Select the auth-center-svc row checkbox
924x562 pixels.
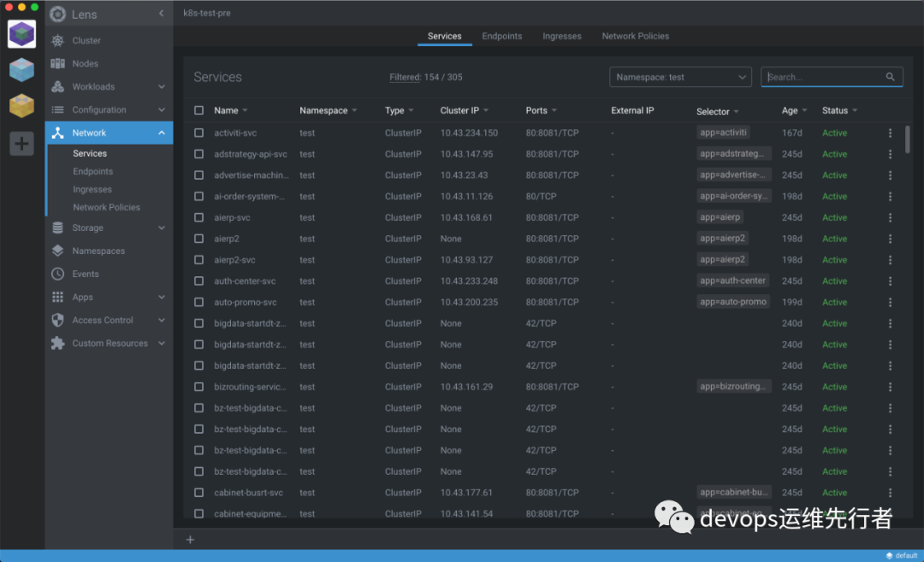click(199, 281)
